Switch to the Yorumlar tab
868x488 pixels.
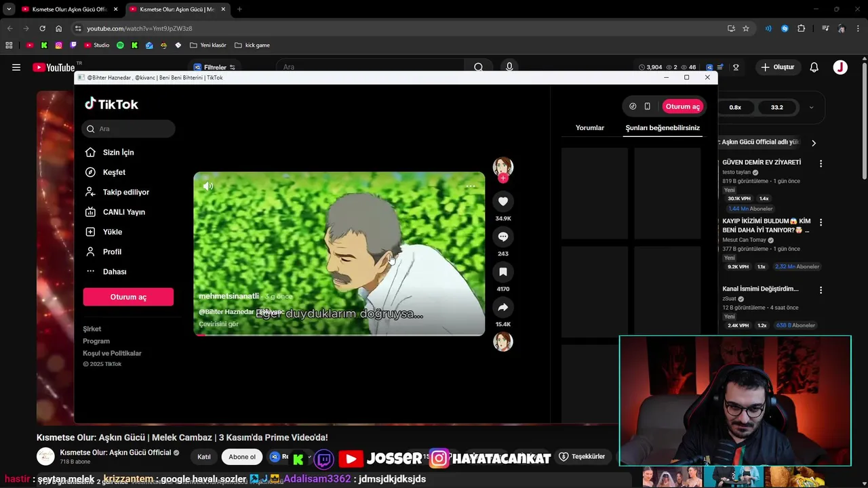coord(590,127)
